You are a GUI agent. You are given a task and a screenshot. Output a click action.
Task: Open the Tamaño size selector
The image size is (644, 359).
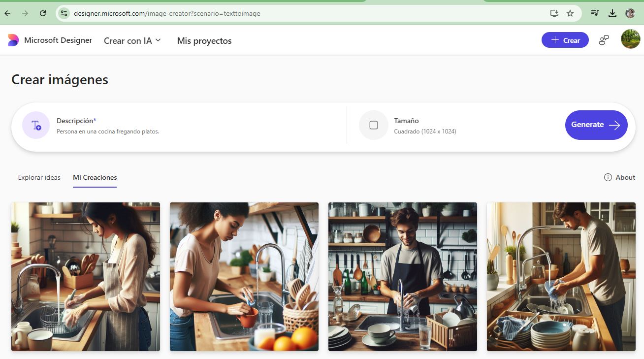click(x=424, y=126)
